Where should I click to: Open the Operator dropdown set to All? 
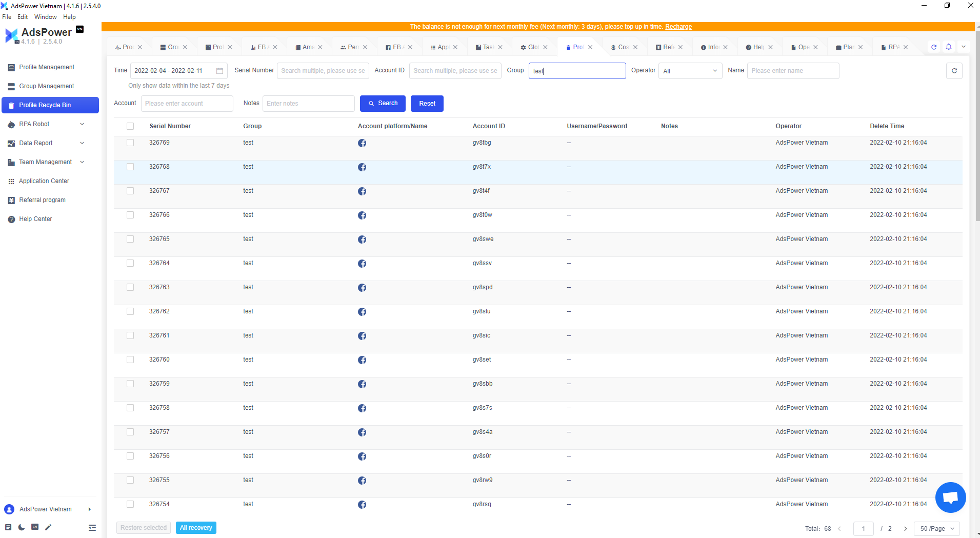[x=690, y=71]
